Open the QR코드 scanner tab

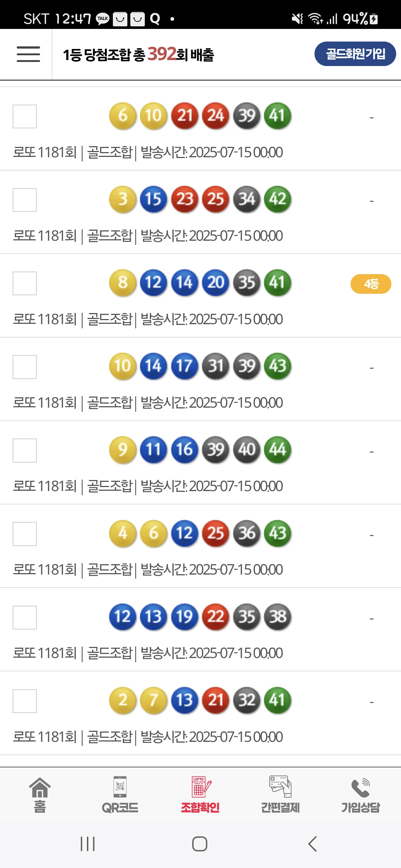tap(120, 795)
